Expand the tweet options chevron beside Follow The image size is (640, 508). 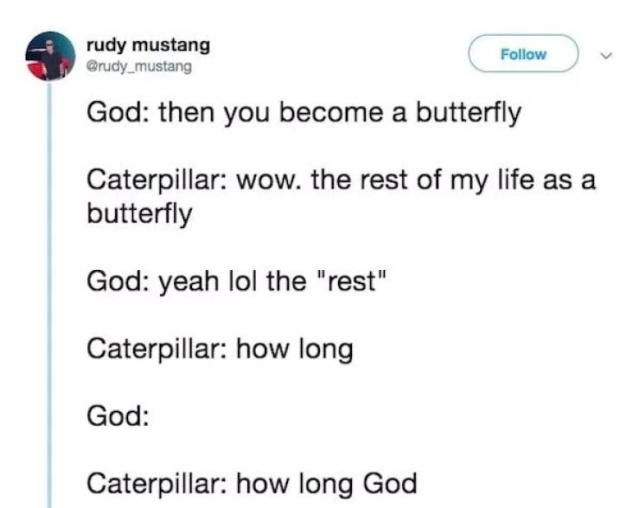click(x=607, y=55)
